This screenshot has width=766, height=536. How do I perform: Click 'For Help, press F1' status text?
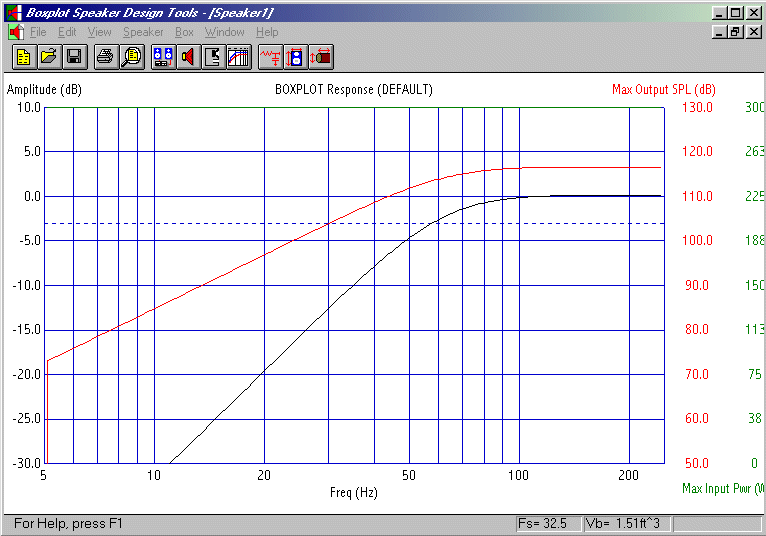click(x=68, y=524)
